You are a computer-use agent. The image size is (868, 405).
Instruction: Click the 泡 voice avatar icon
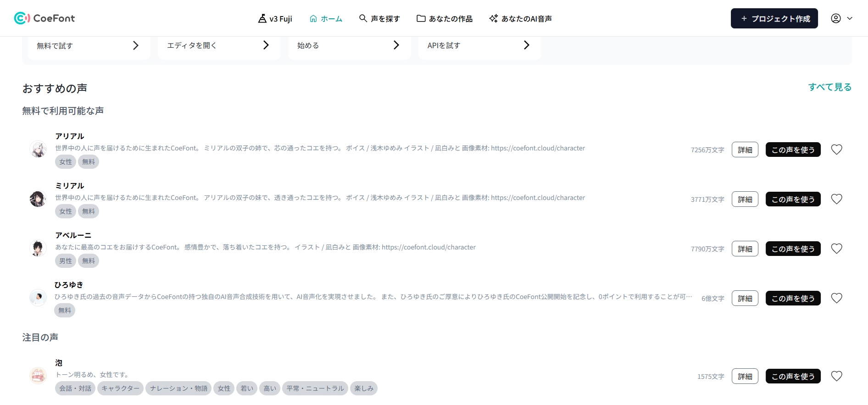point(38,376)
